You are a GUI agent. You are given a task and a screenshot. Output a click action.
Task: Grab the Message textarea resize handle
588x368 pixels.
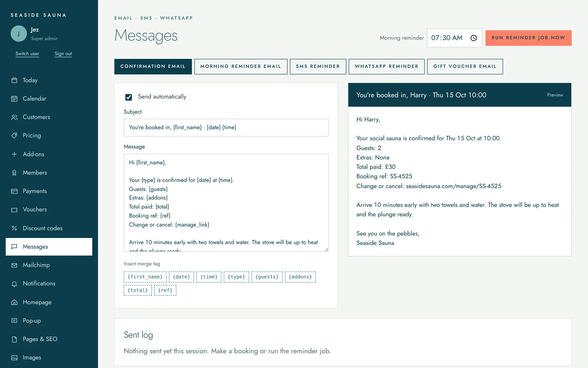[x=326, y=249]
